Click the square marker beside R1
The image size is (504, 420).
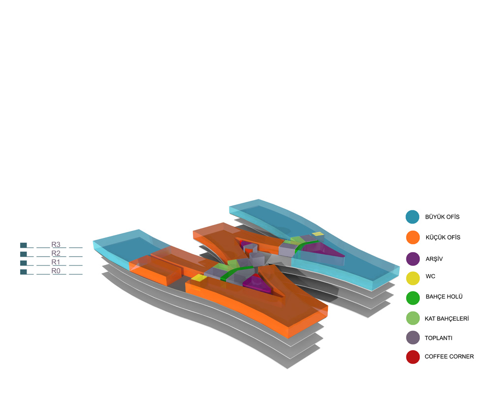(x=24, y=263)
